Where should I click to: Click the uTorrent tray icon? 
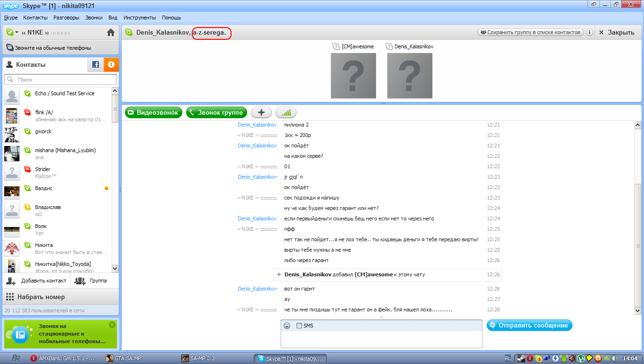581,358
